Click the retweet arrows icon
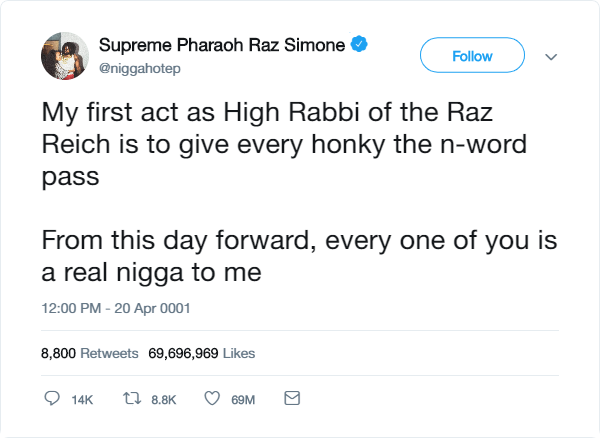This screenshot has height=438, width=600. coord(132,399)
